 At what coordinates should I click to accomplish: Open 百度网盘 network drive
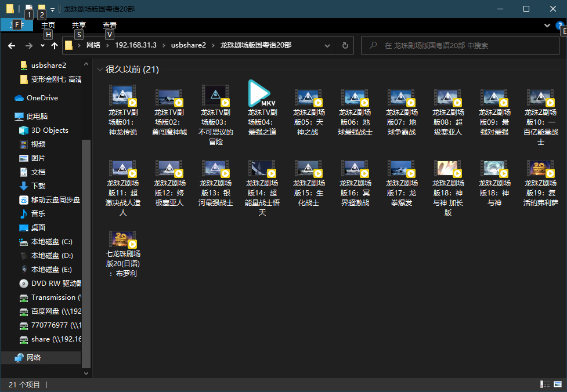[x=50, y=311]
